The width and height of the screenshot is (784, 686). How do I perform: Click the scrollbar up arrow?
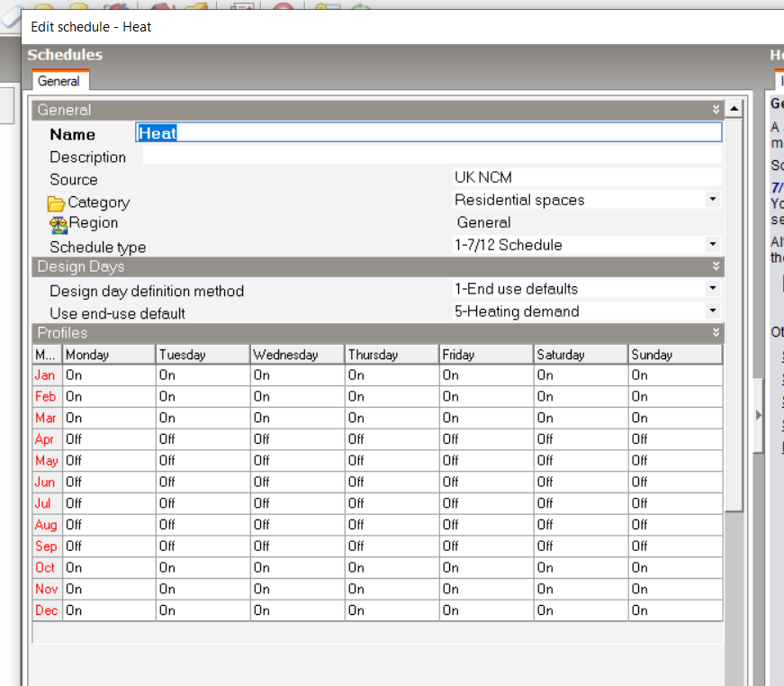coord(734,109)
